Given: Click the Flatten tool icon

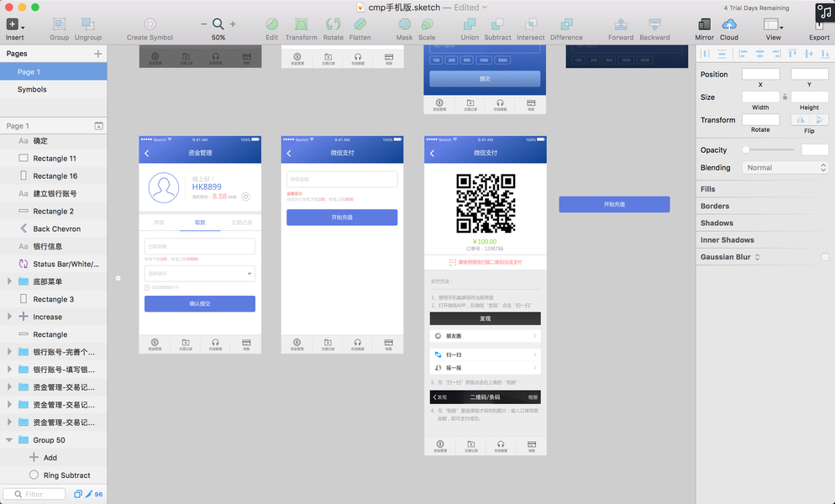Looking at the screenshot, I should 360,24.
